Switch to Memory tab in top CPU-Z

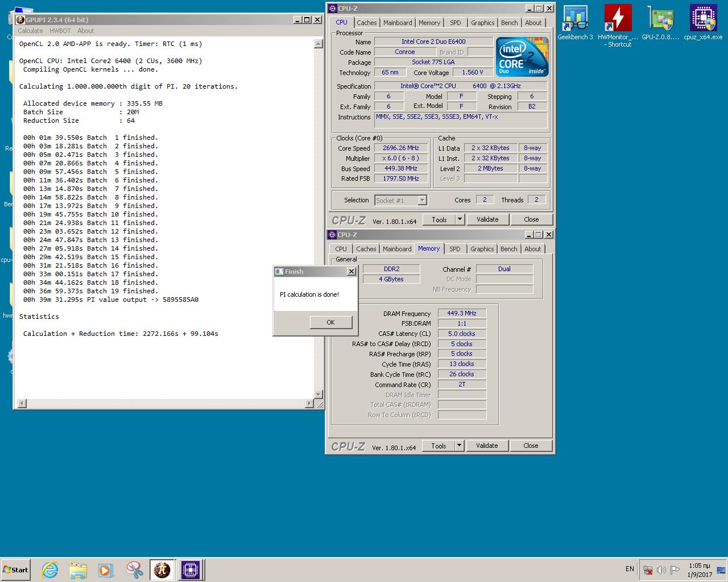pyautogui.click(x=429, y=23)
